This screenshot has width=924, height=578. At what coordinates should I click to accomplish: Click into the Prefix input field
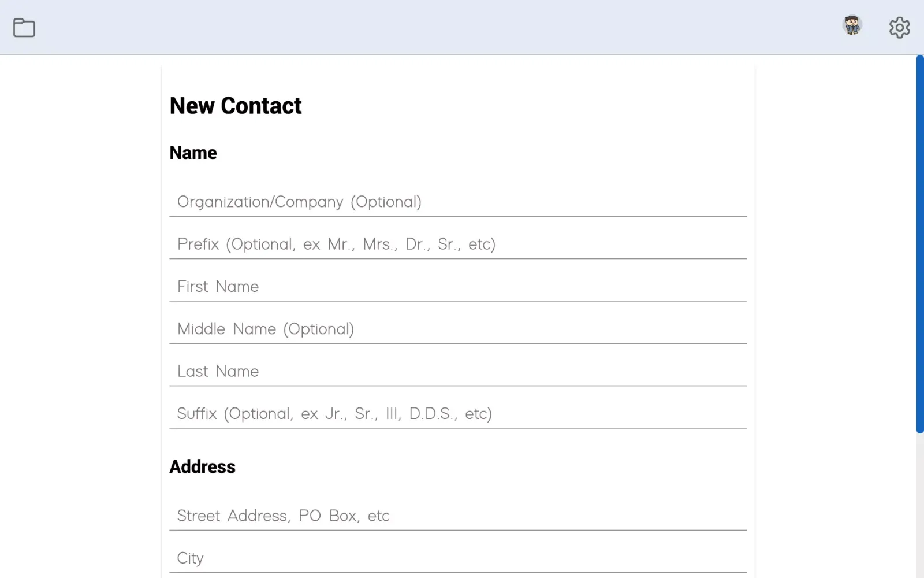click(x=457, y=244)
